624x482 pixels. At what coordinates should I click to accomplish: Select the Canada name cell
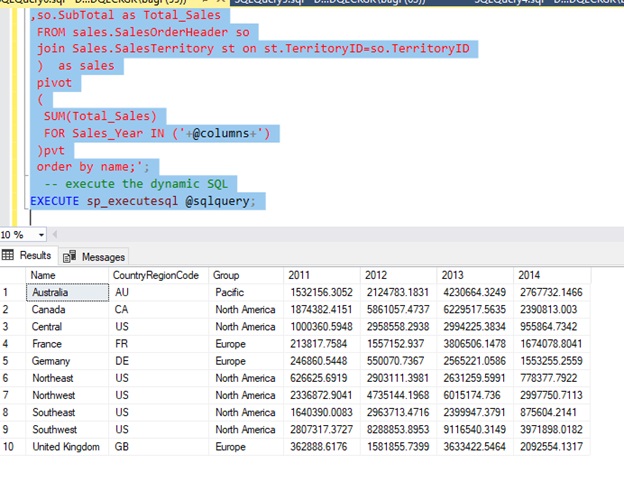point(67,310)
